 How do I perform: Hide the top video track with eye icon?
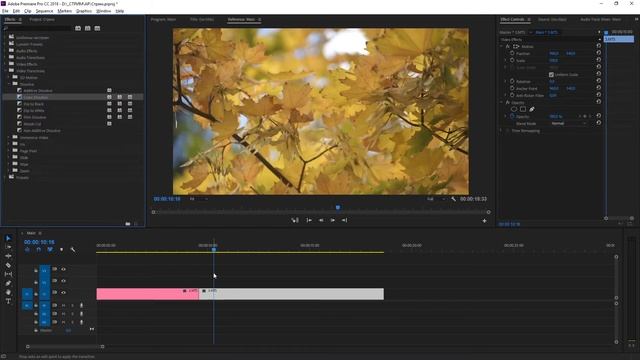(x=63, y=269)
